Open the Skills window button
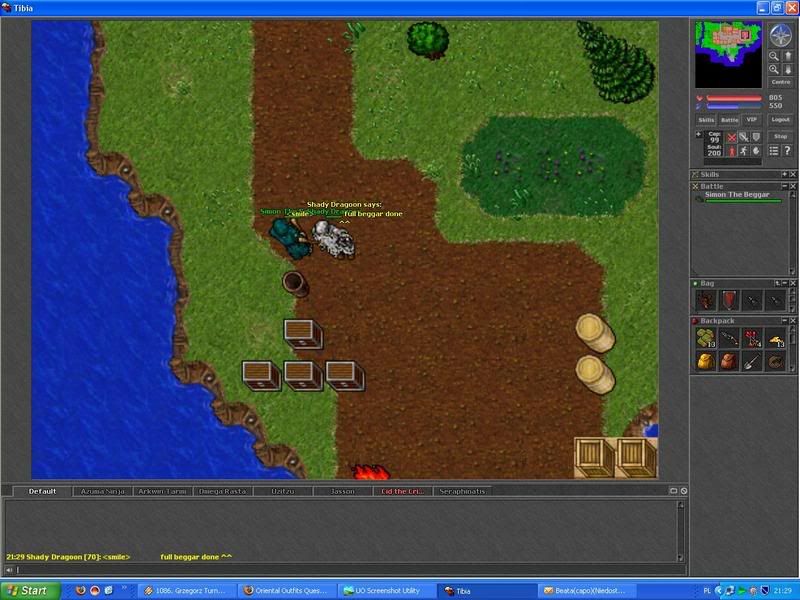800x600 pixels. point(706,120)
